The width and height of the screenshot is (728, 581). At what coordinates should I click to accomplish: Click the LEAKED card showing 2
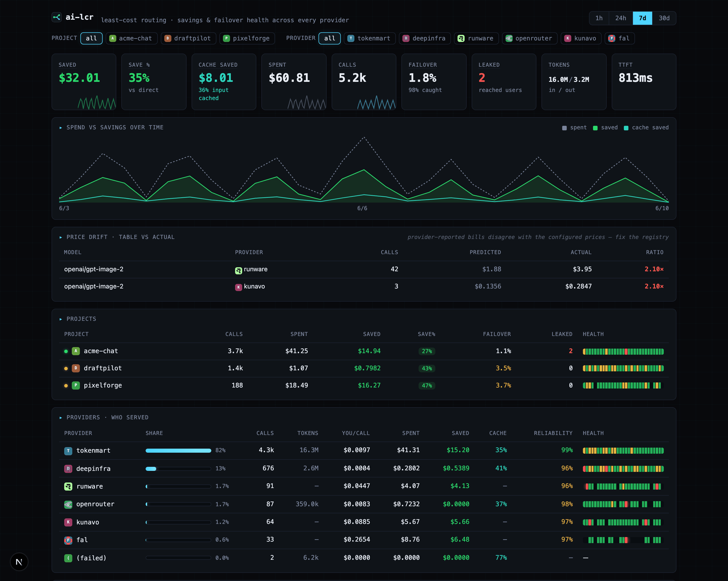504,82
